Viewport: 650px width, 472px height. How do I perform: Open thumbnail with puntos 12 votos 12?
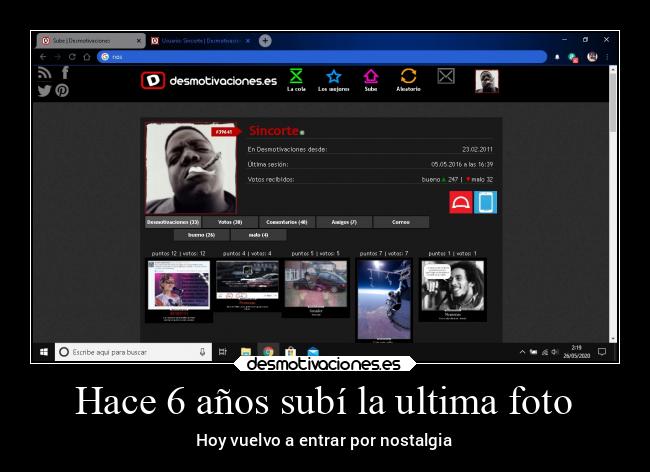(x=179, y=290)
